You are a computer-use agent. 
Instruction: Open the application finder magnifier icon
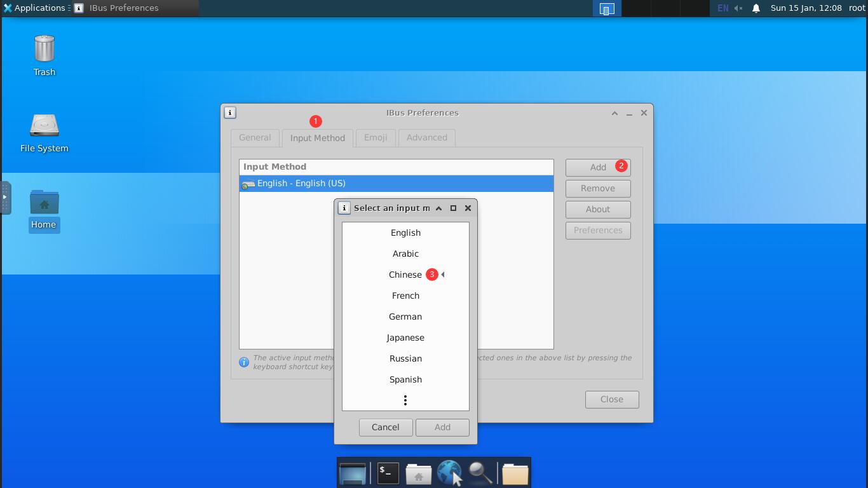coord(480,473)
